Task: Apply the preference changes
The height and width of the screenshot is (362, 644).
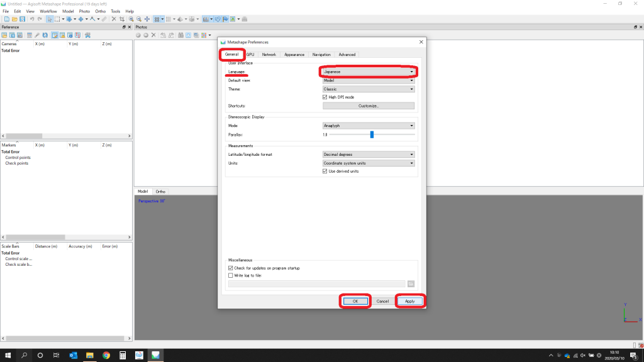Action: click(409, 301)
